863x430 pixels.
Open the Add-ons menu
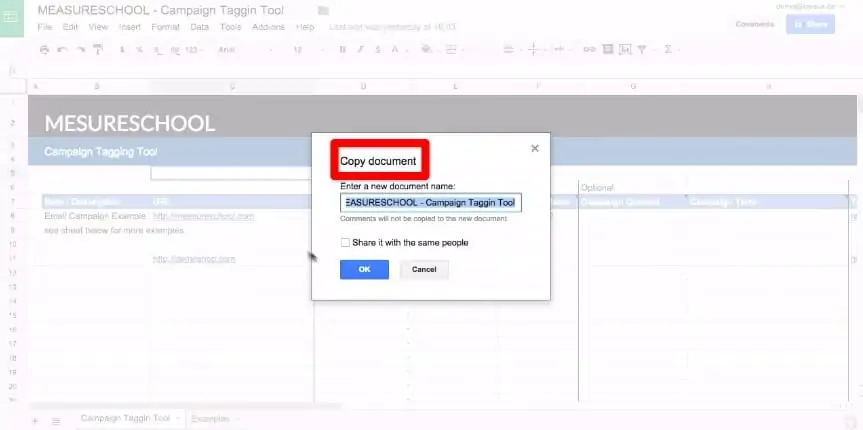(268, 27)
